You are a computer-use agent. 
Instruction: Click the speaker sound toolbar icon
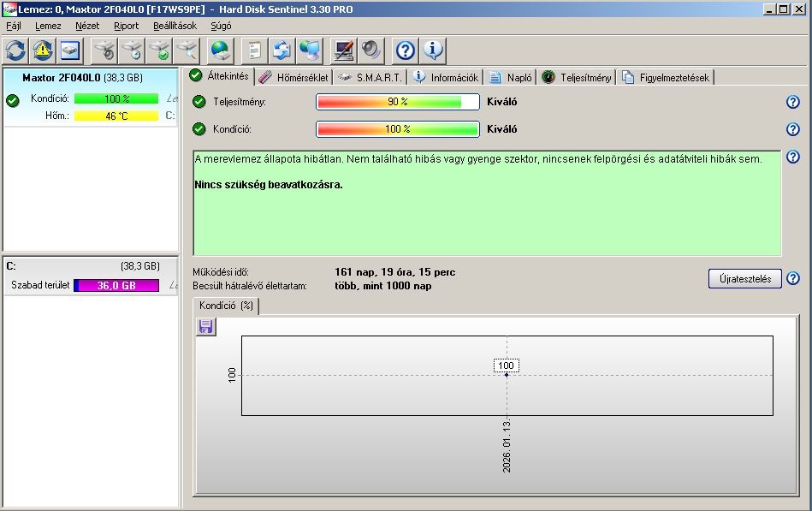(x=370, y=51)
